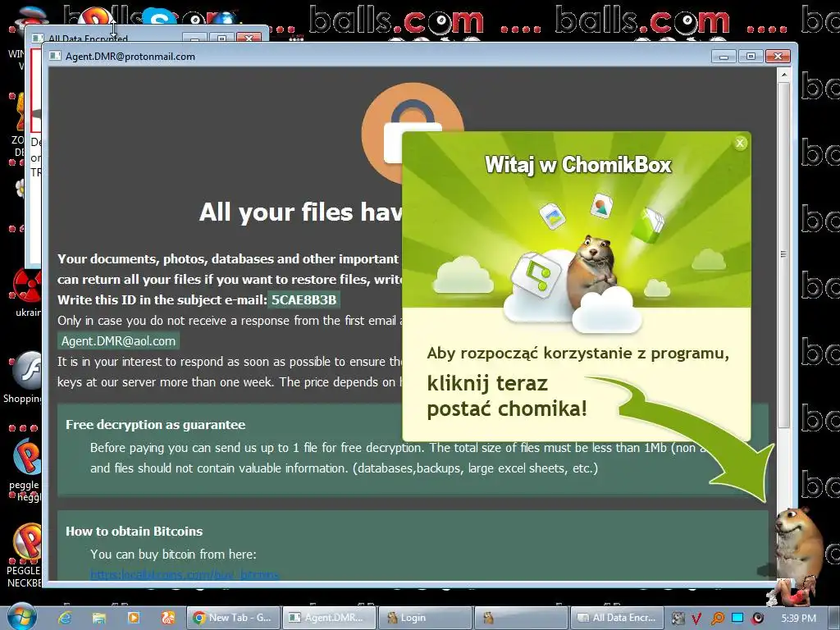Viewport: 840px width, 630px height.
Task: Switch to Agent.DMR taskbar button
Action: 328,618
